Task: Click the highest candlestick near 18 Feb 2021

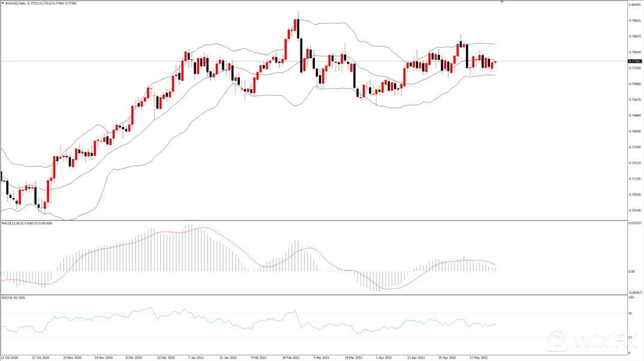Action: (297, 26)
